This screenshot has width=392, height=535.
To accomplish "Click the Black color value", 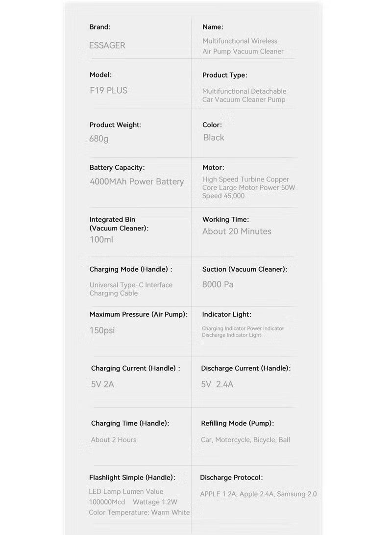I will 214,137.
